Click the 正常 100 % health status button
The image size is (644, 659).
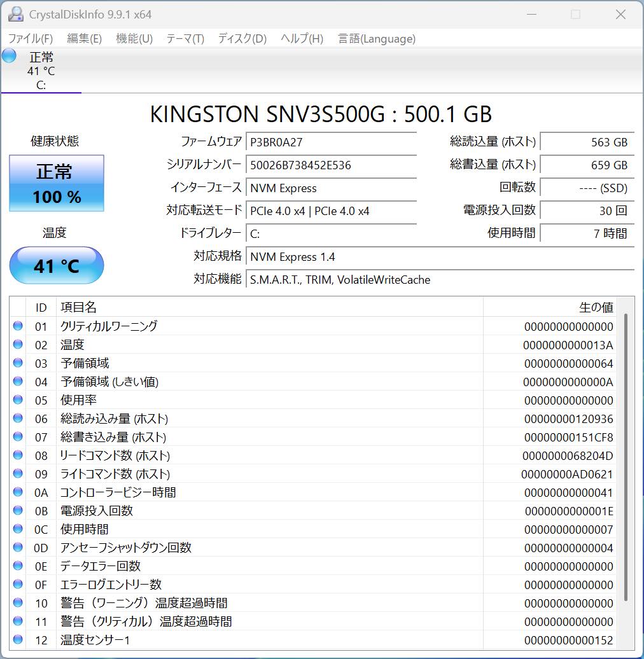[57, 183]
